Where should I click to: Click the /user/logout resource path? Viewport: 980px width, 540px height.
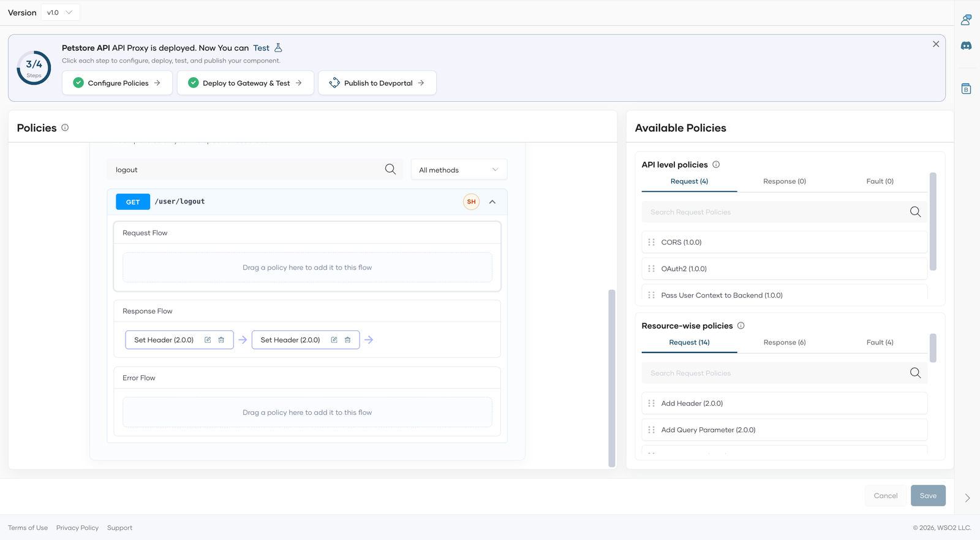coord(180,202)
